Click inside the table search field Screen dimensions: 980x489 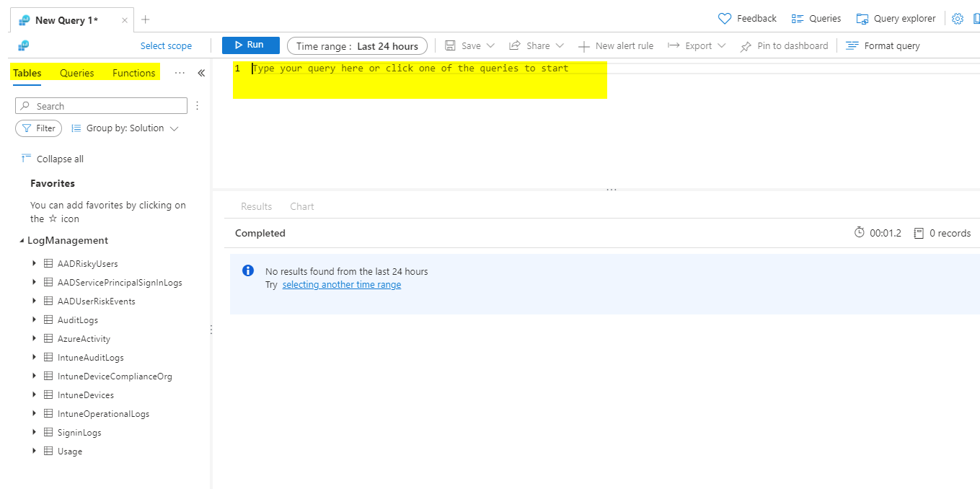tap(101, 105)
